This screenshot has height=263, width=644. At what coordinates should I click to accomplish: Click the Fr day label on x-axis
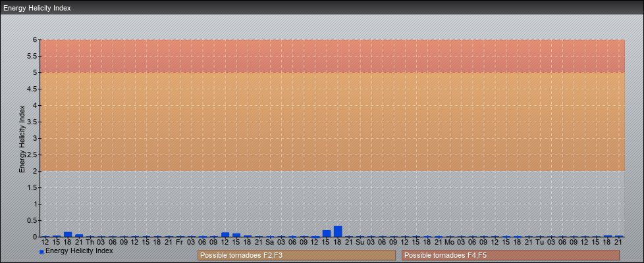(179, 243)
